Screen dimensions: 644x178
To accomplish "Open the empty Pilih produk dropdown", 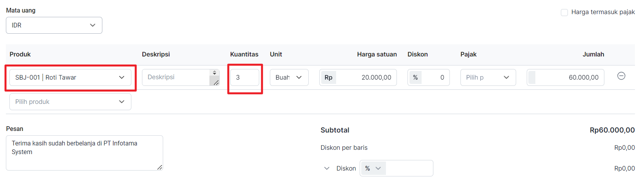I will [70, 102].
